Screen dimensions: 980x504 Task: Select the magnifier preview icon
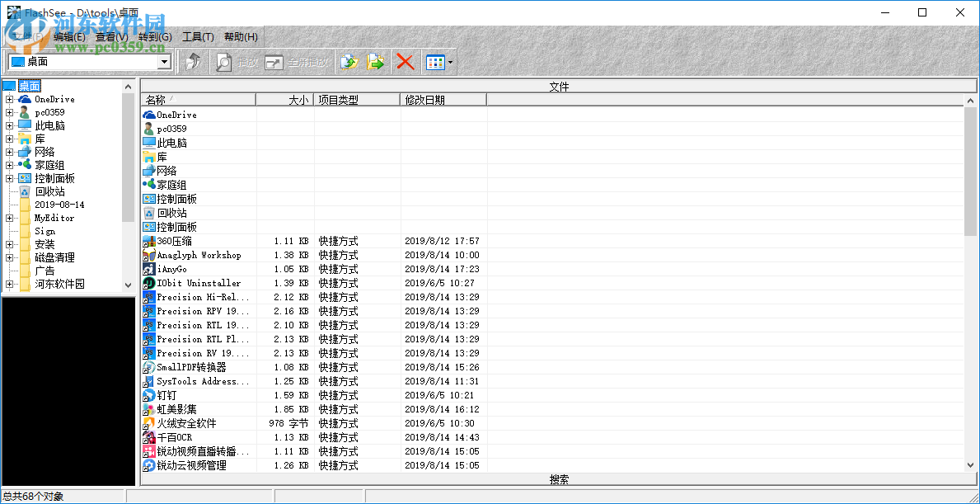[x=223, y=61]
